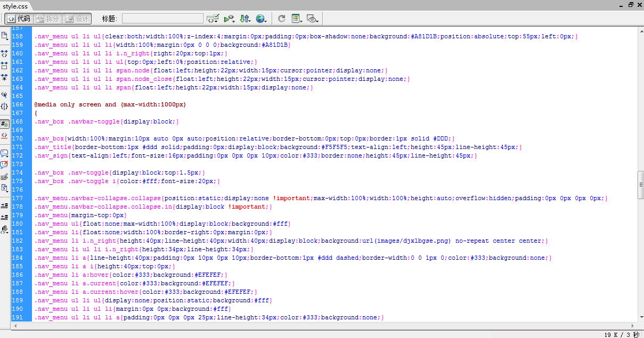
Task: Open the Format Source Code menu
Action: pos(4,229)
